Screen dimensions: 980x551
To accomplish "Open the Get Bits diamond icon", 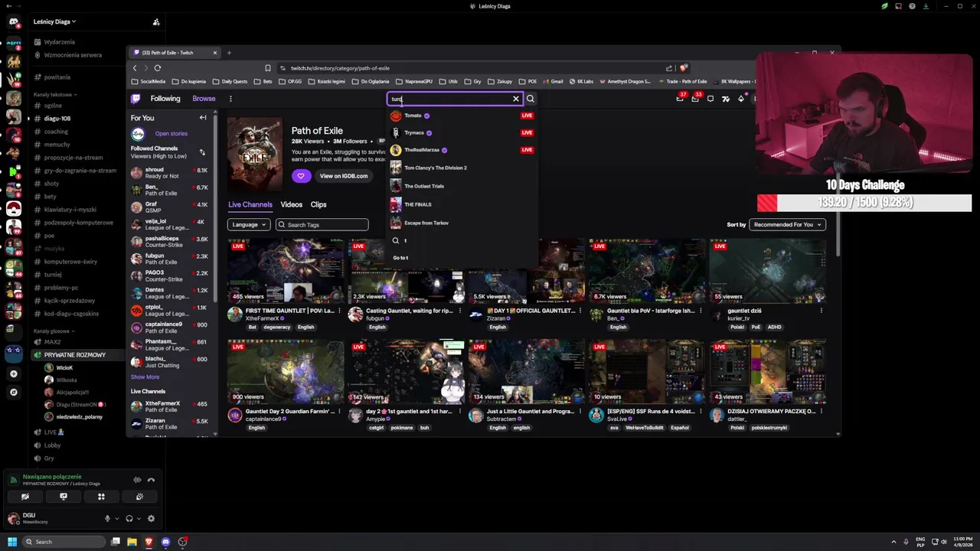I will pyautogui.click(x=740, y=99).
